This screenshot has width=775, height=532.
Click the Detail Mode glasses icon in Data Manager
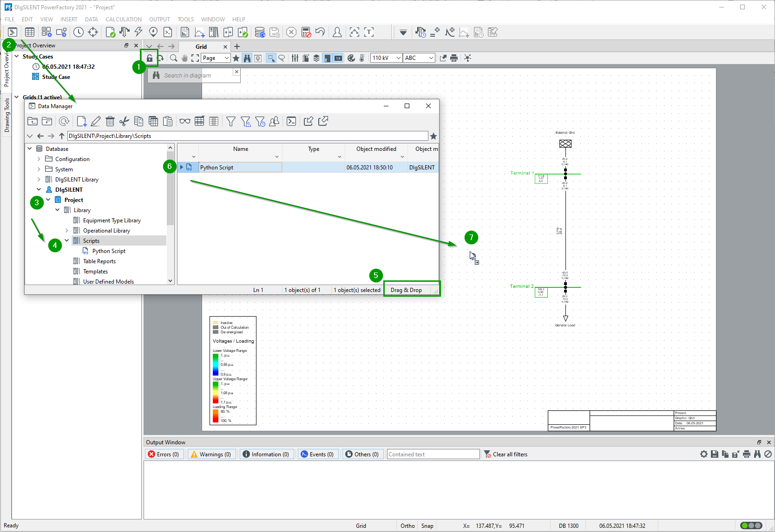point(185,121)
